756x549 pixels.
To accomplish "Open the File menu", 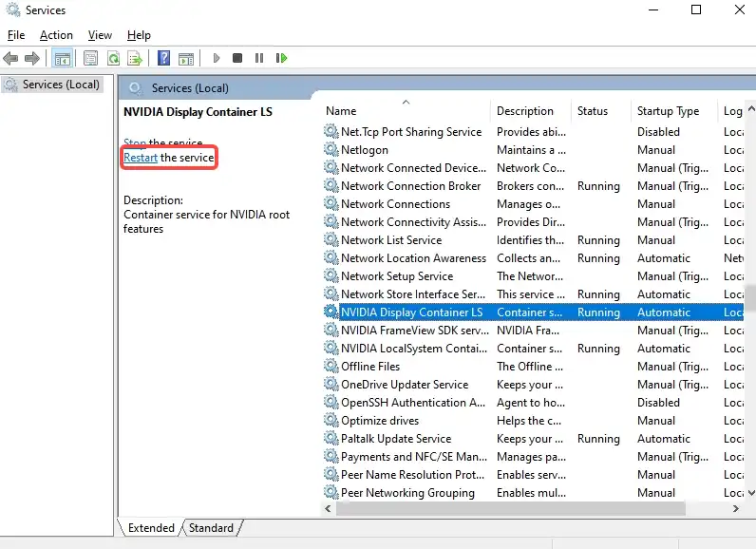I will [x=16, y=35].
